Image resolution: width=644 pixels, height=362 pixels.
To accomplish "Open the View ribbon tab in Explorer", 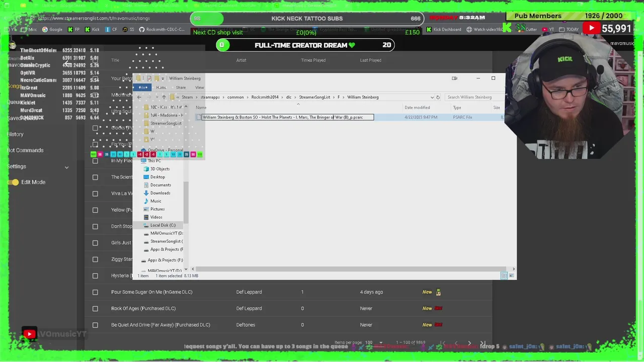I will tap(199, 87).
